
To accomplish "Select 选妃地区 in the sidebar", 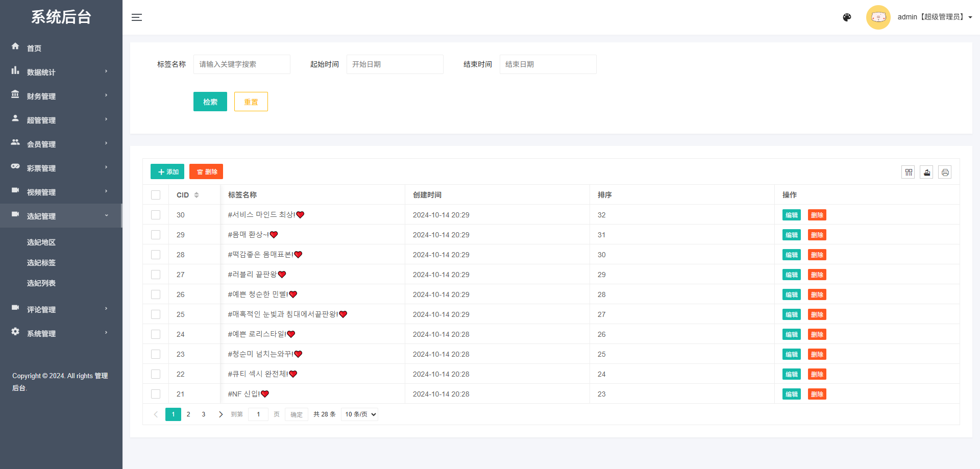I will pyautogui.click(x=41, y=242).
